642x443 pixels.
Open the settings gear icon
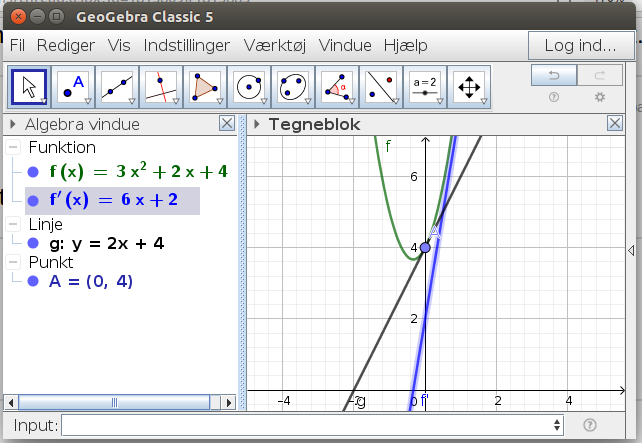point(600,97)
